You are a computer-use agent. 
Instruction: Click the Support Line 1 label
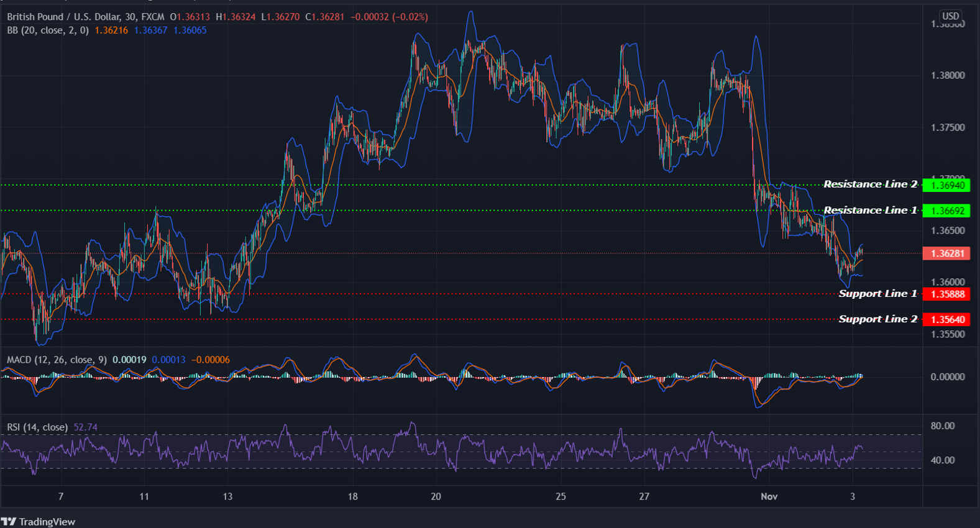pos(877,294)
